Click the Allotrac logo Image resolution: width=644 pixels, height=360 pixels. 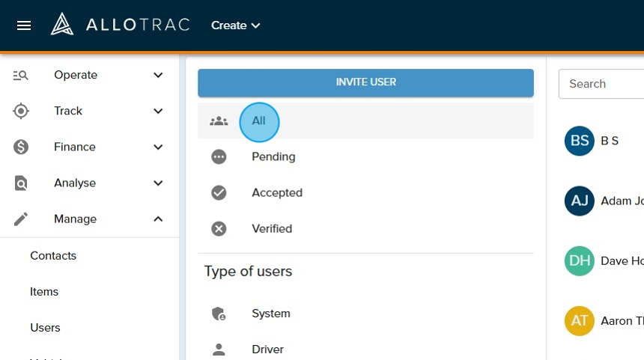pos(120,25)
